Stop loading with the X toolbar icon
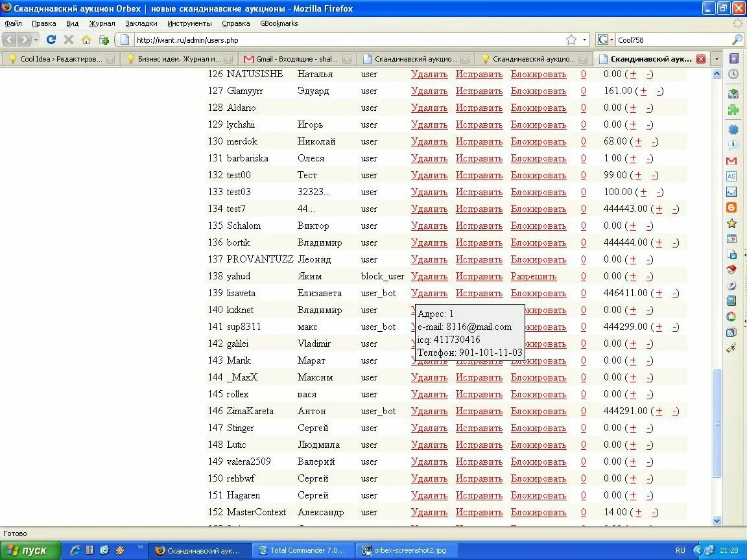 click(69, 40)
